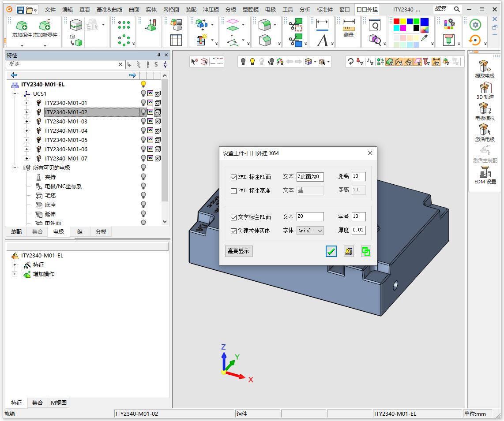Open the 电极 menu in menu bar
Image resolution: width=504 pixels, height=421 pixels.
[270, 9]
